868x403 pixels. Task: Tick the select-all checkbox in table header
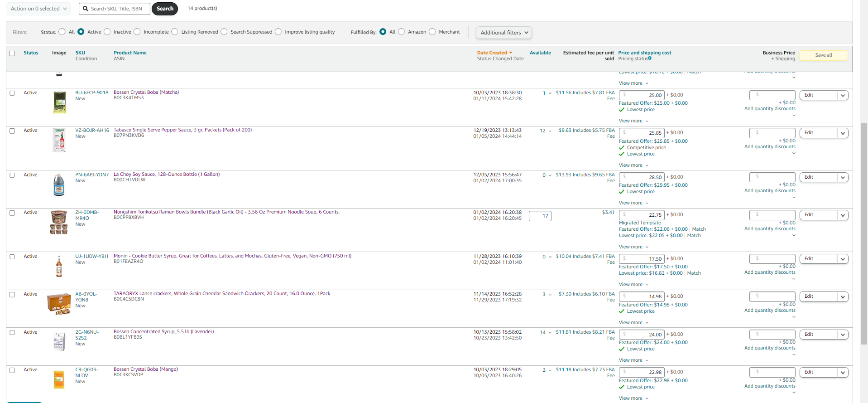(12, 53)
